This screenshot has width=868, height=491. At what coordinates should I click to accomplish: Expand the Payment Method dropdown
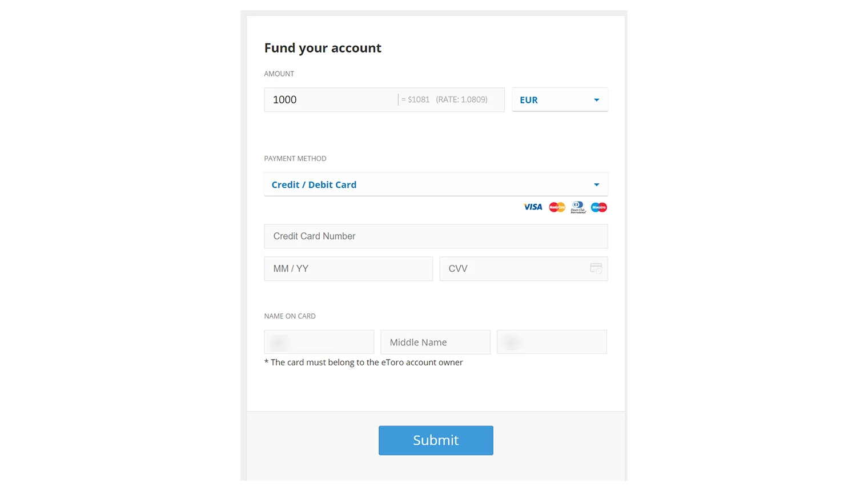436,184
